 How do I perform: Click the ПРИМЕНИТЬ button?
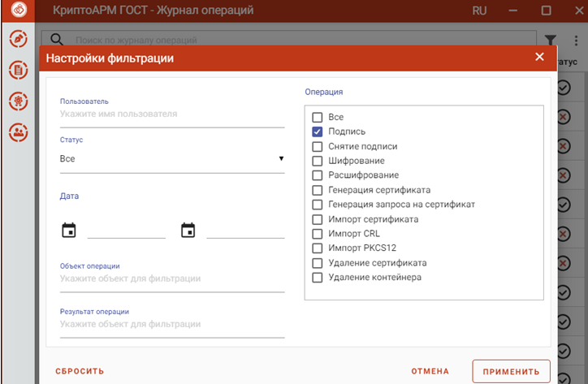click(511, 372)
